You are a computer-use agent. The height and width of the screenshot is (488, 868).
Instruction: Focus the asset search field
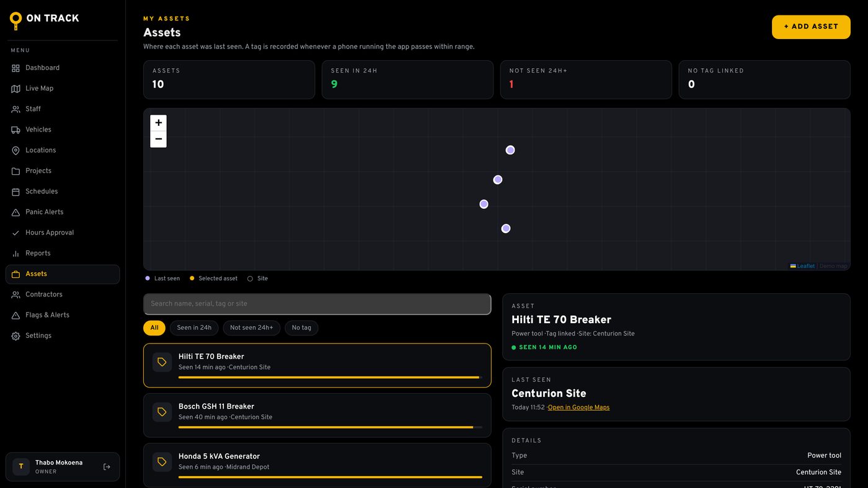[x=317, y=304]
